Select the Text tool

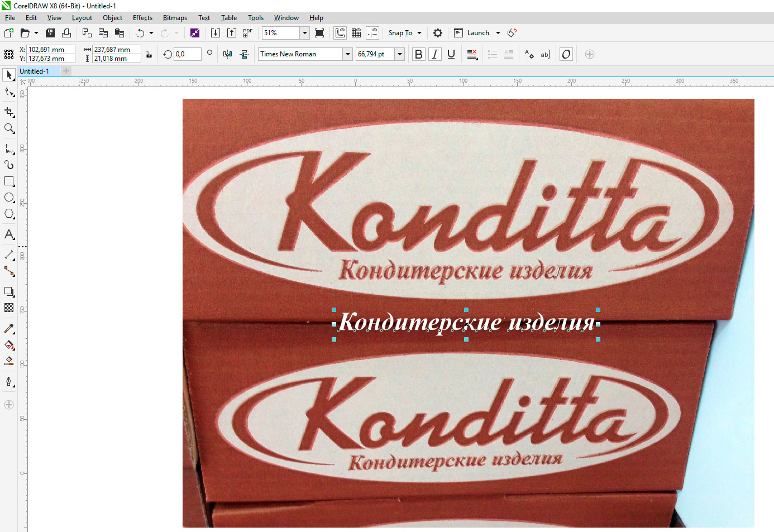click(x=9, y=234)
